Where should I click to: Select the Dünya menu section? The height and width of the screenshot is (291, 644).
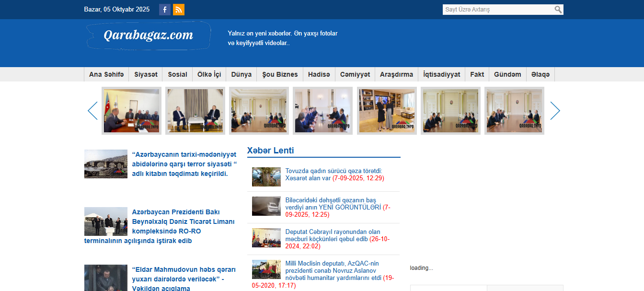[x=241, y=74]
